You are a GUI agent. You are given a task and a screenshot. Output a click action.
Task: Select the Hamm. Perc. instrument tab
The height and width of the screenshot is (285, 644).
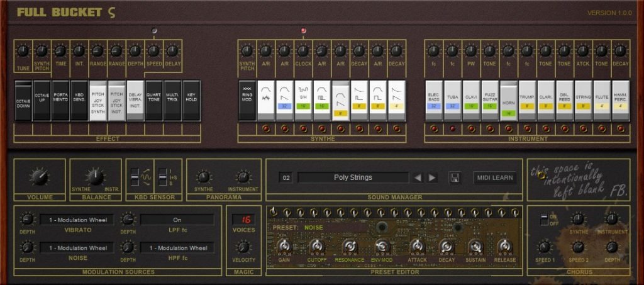(x=621, y=100)
